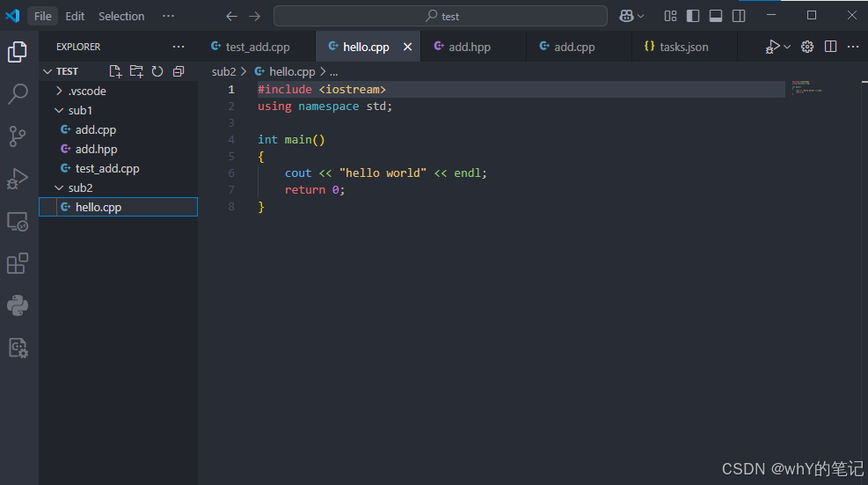Open editor more actions ellipsis
Image resolution: width=868 pixels, height=485 pixels.
tap(853, 48)
